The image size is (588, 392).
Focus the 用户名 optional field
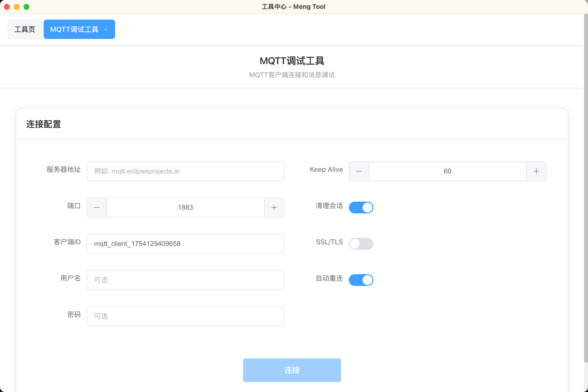click(x=185, y=280)
